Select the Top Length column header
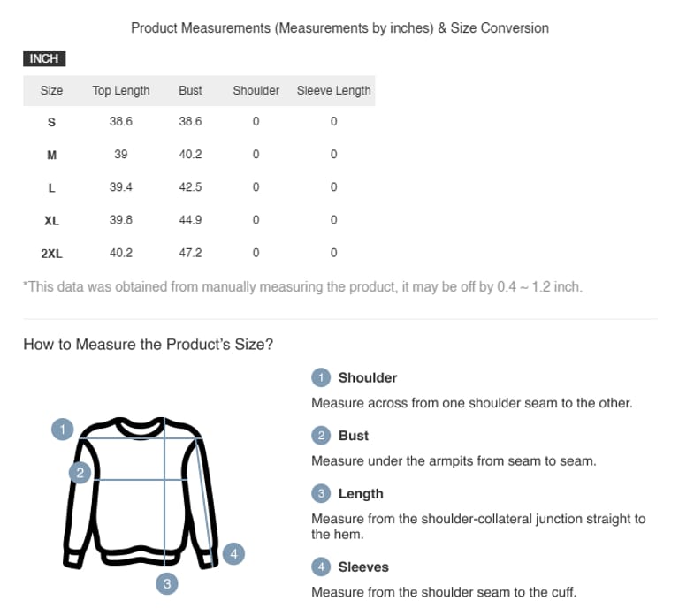The width and height of the screenshot is (679, 616). [x=121, y=90]
